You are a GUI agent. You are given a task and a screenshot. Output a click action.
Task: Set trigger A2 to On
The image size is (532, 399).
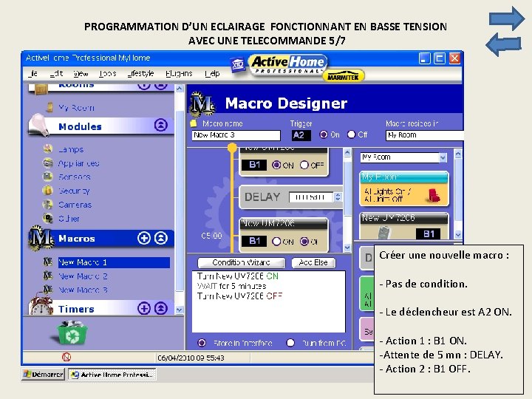tap(324, 134)
